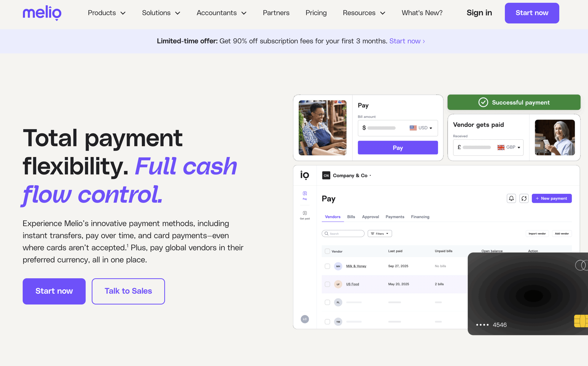Screen dimensions: 588x366
Task: Open the USD currency dropdown
Action: 421,128
